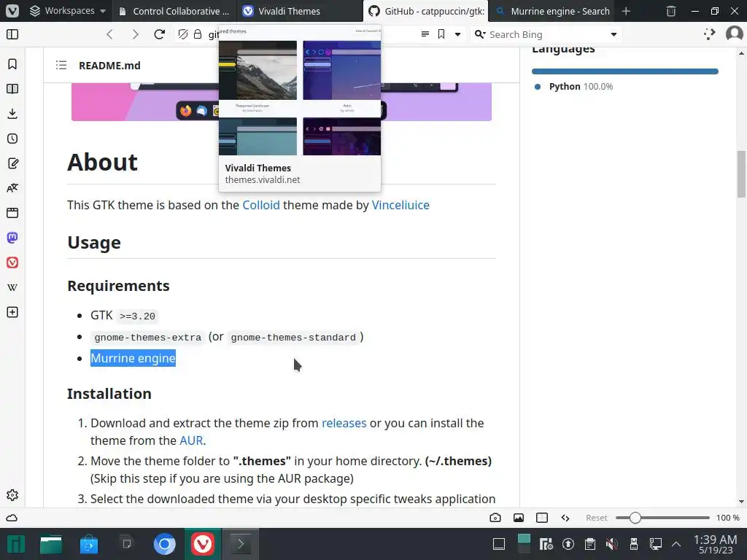
Task: Open the Workspaces dropdown
Action: coord(67,10)
